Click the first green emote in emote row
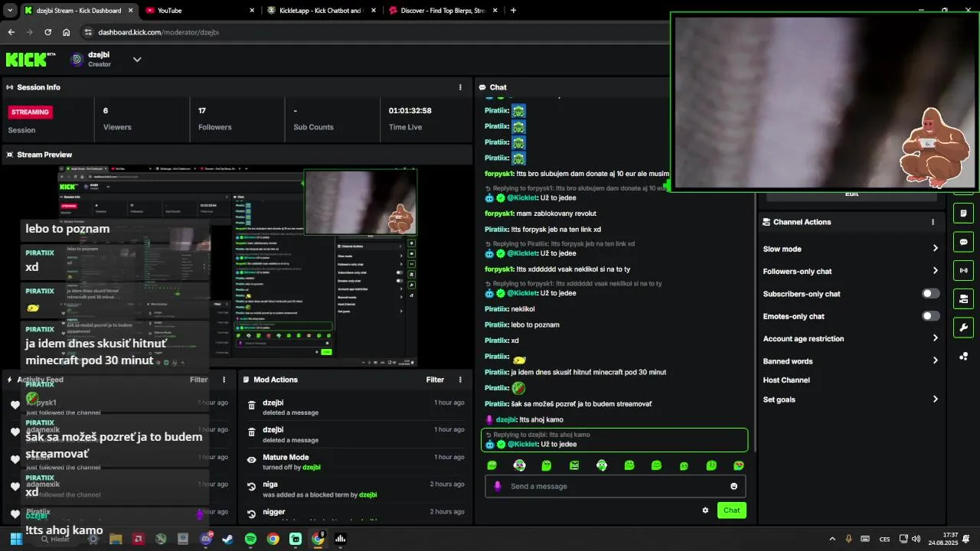980x551 pixels. click(492, 465)
